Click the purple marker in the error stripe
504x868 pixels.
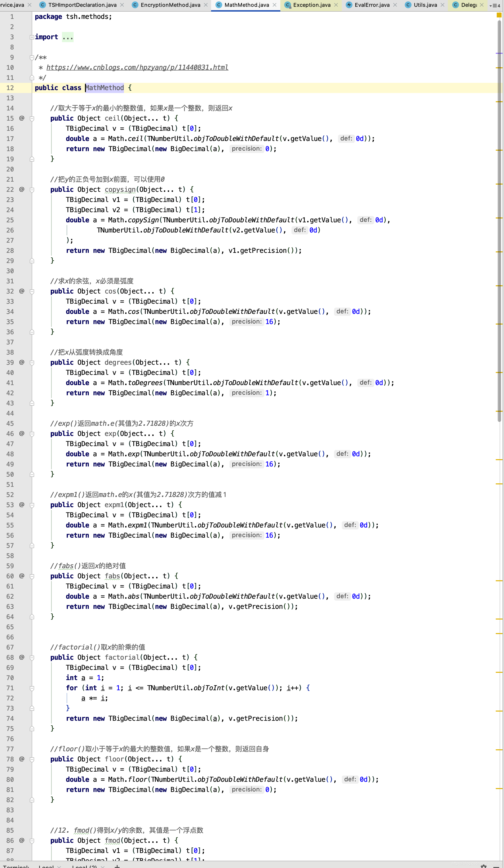tap(499, 53)
